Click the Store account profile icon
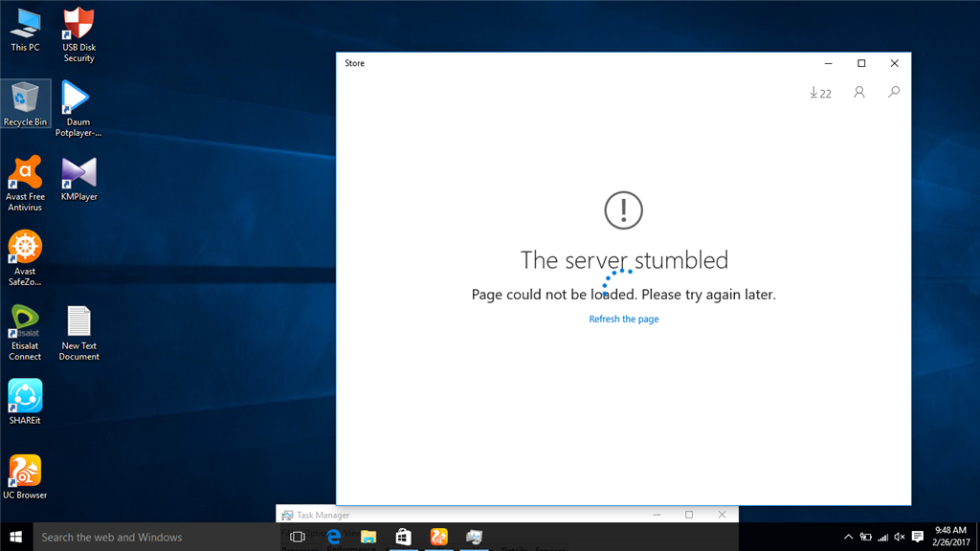 859,93
